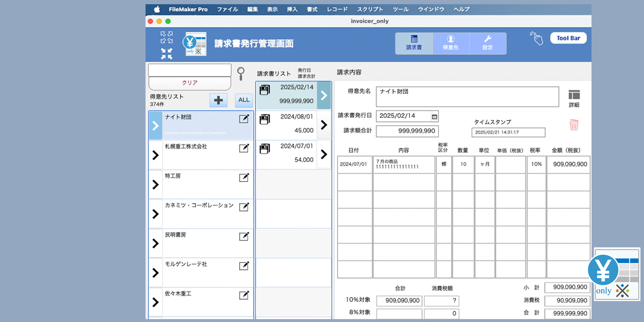
Task: Click the magnifying glass search icon
Action: click(x=241, y=73)
